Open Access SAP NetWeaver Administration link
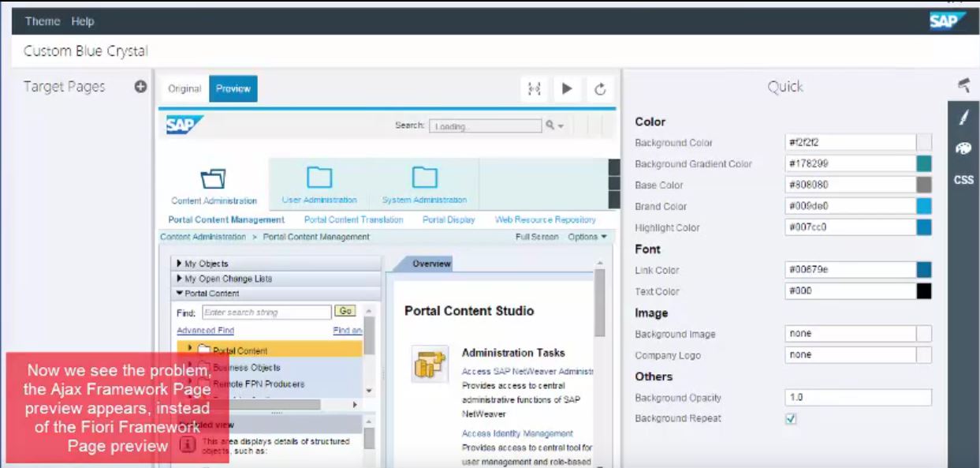The width and height of the screenshot is (980, 468). point(527,371)
